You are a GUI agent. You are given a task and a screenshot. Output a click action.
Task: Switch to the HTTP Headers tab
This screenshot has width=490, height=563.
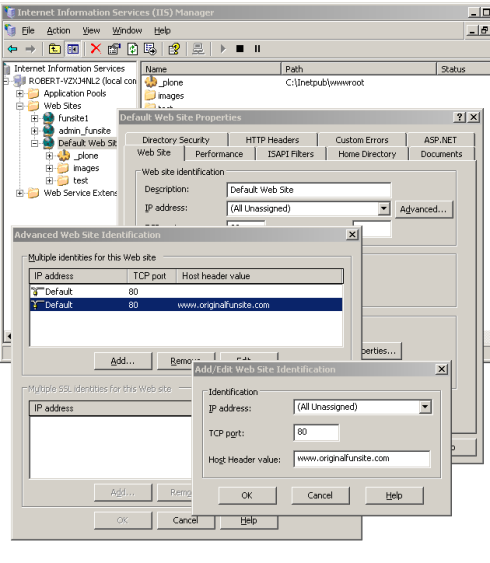click(x=272, y=140)
